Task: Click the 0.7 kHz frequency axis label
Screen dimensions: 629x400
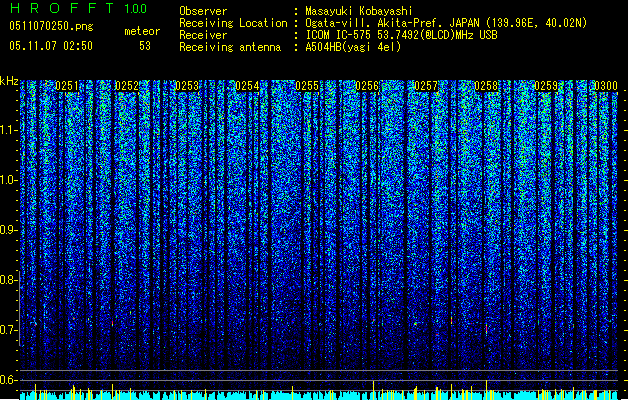Action: click(8, 330)
